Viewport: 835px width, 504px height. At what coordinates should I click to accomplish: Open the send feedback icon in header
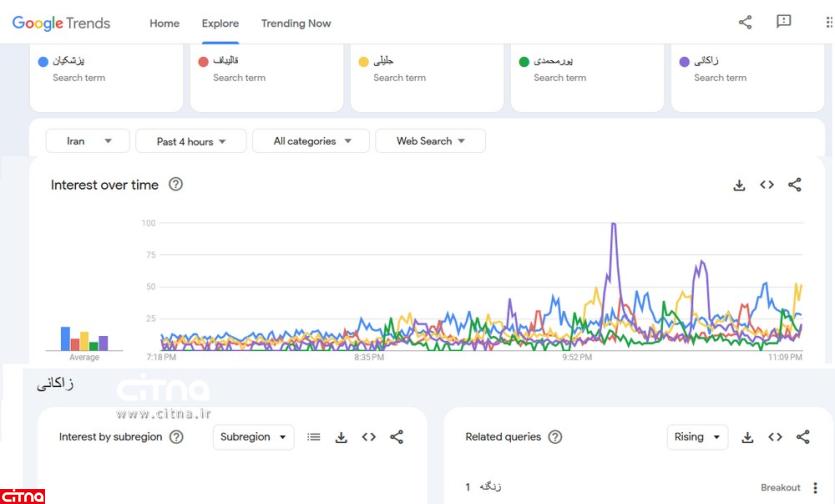pos(784,22)
